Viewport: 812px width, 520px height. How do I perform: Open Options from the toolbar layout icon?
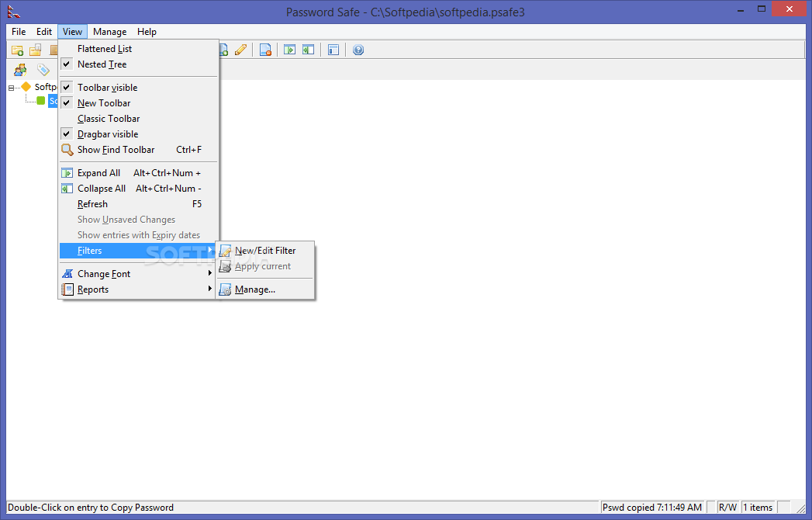[333, 50]
